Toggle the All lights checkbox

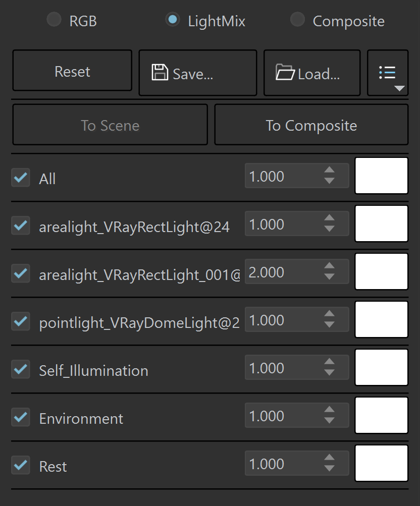coord(21,177)
